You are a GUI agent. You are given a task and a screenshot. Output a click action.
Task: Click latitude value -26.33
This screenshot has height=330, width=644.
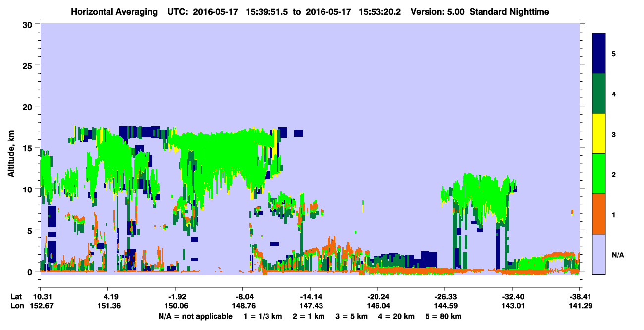pos(445,297)
